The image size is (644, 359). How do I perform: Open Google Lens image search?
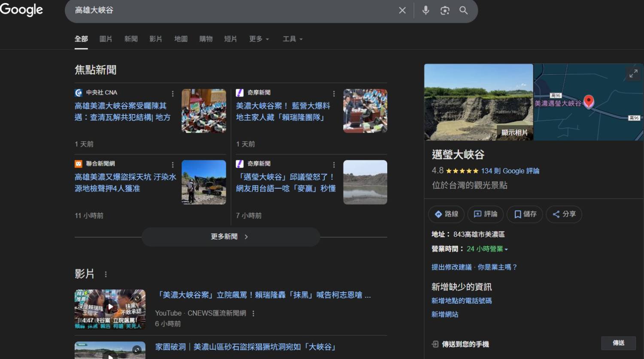tap(445, 10)
